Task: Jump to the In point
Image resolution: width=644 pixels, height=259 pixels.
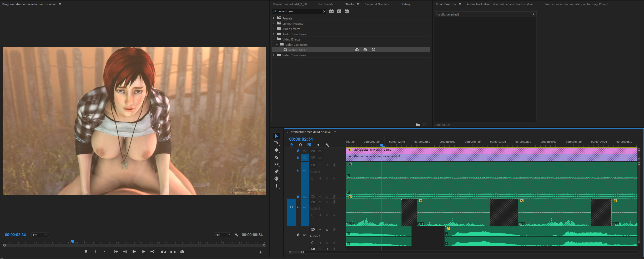Action: (116, 252)
